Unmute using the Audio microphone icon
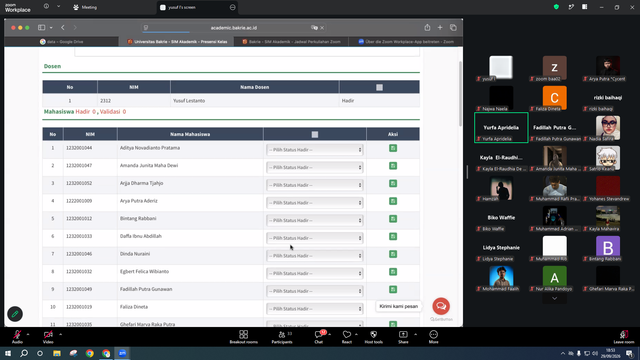 (17, 334)
